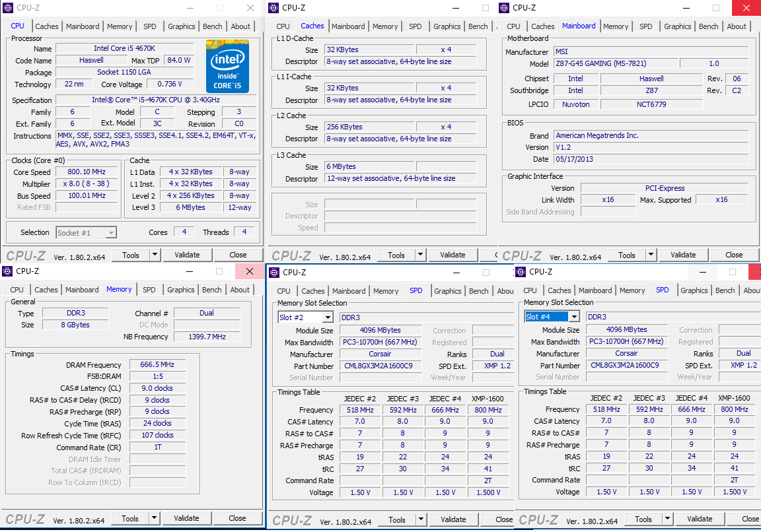Click the Tools button in the Memory window

(130, 518)
